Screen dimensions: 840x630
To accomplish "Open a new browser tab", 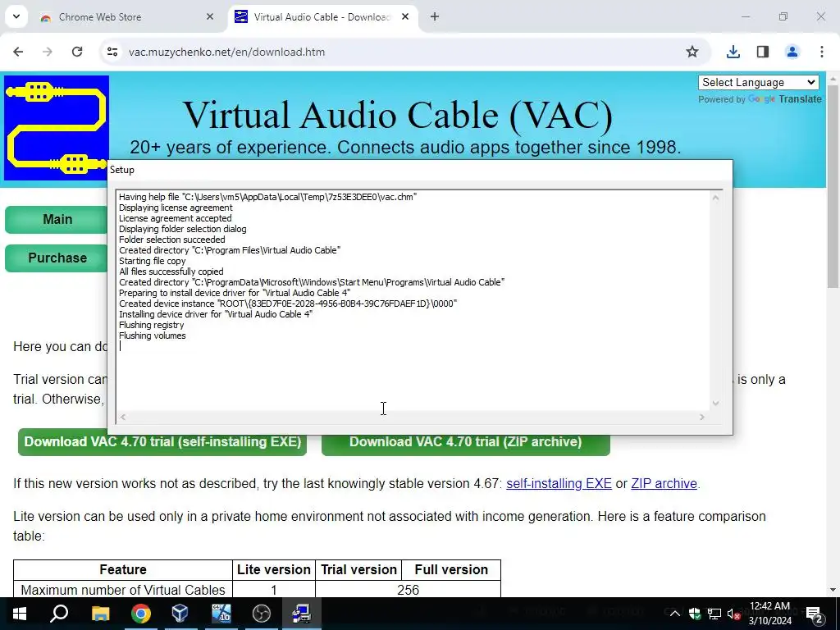I will click(x=435, y=16).
